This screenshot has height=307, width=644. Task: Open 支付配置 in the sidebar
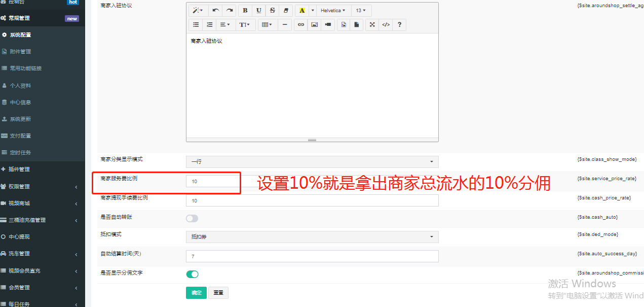tap(43, 136)
